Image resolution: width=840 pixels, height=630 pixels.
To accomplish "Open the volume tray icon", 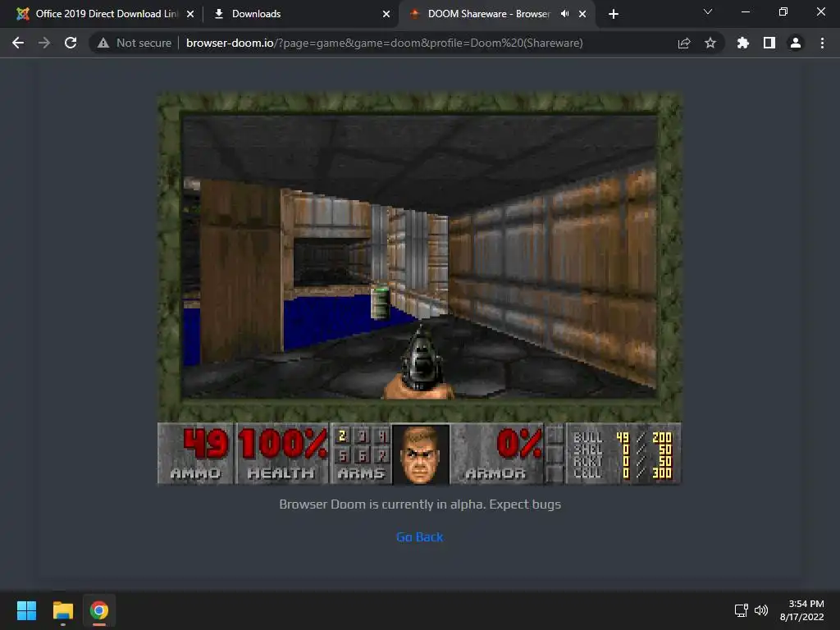I will click(760, 610).
